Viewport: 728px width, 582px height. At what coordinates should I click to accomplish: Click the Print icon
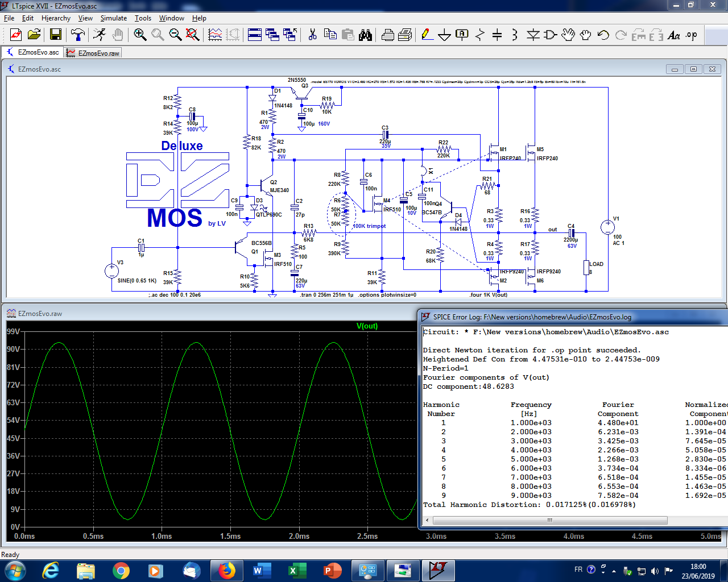click(387, 35)
